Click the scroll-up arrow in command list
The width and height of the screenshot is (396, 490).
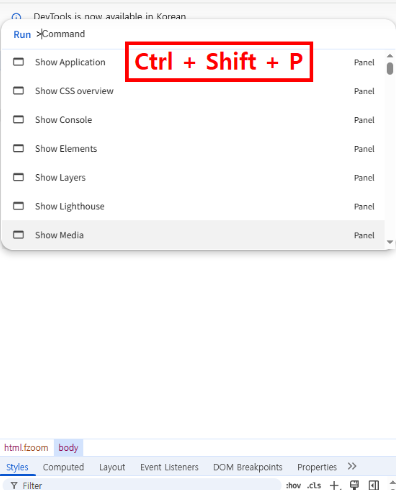click(x=390, y=56)
